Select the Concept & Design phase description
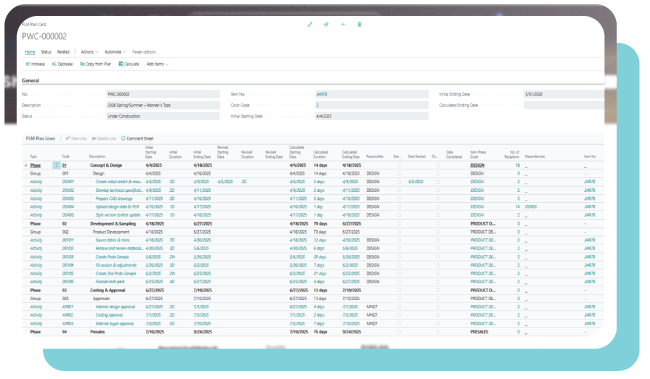 (x=106, y=165)
